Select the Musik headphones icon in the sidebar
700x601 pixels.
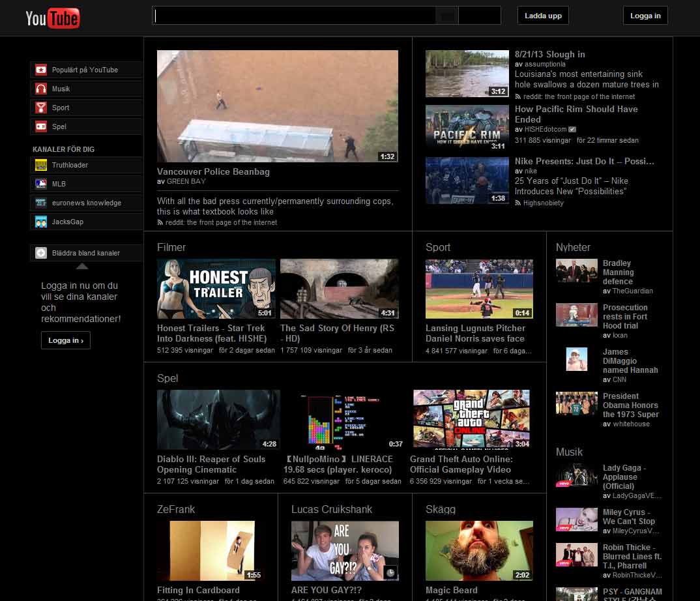coord(40,88)
